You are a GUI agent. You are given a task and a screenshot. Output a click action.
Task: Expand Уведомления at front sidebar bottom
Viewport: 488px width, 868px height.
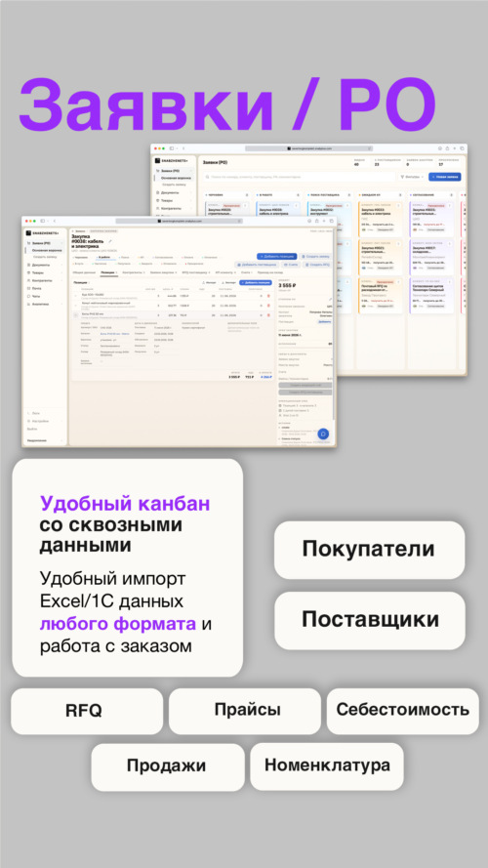tap(61, 440)
